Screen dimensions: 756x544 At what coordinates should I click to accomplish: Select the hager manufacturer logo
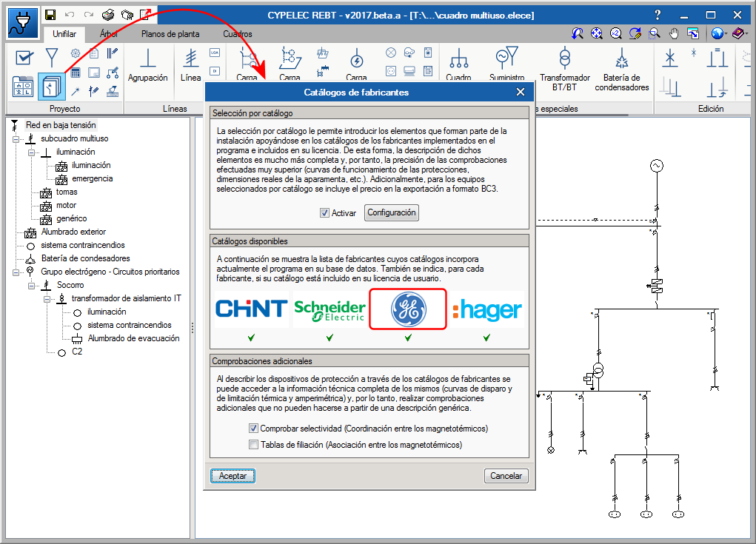pyautogui.click(x=487, y=309)
